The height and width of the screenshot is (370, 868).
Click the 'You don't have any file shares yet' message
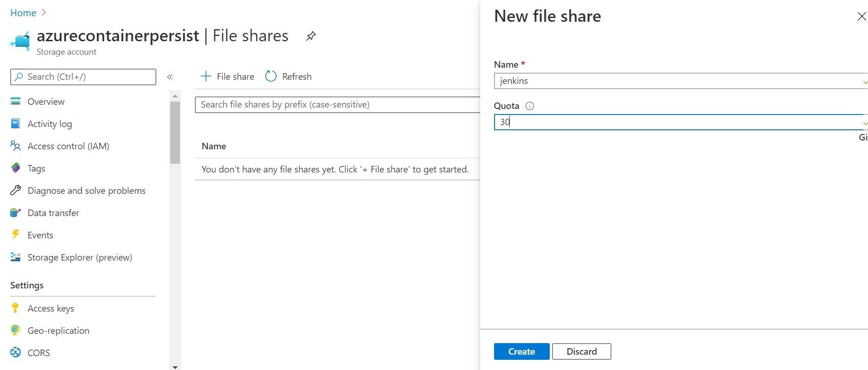pos(335,169)
